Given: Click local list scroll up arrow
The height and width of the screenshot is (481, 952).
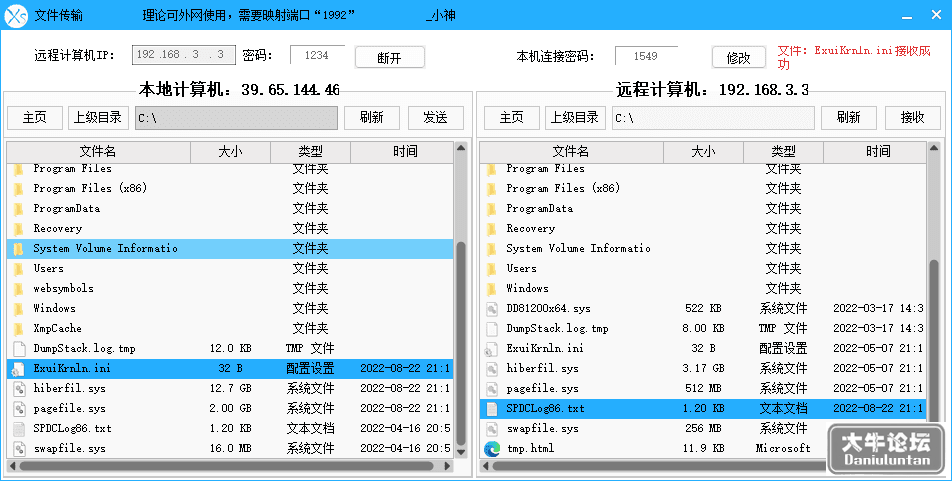Looking at the screenshot, I should coord(461,148).
